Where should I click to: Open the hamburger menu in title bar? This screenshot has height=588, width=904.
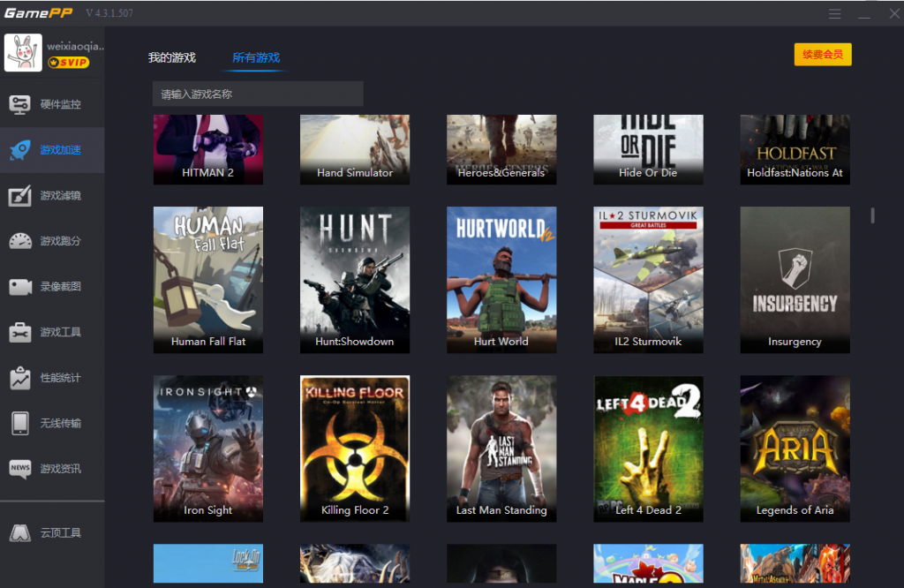point(834,14)
